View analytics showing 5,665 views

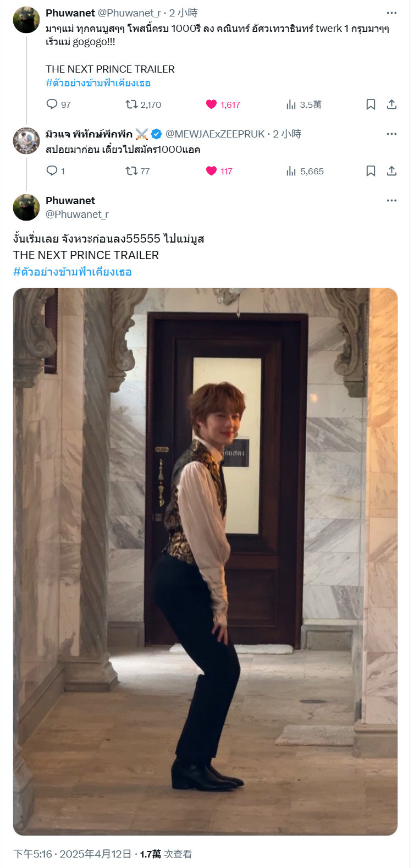pyautogui.click(x=305, y=171)
